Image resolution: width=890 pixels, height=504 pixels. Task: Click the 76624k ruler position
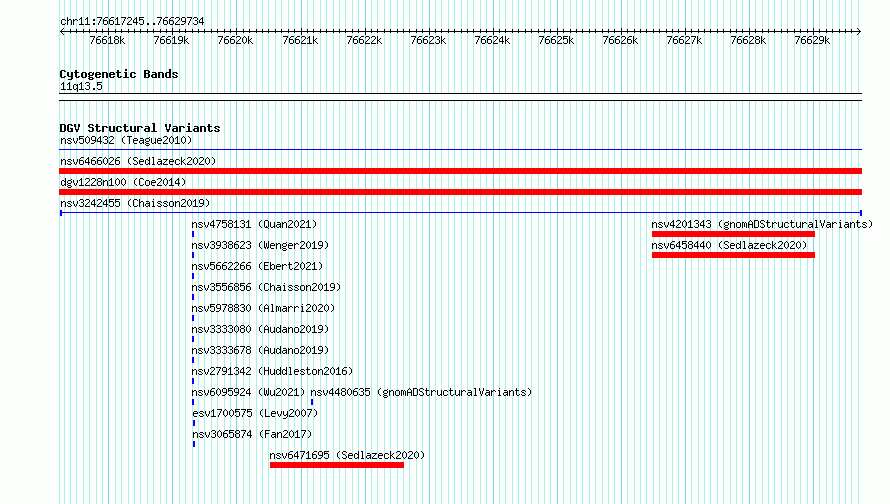pos(492,40)
